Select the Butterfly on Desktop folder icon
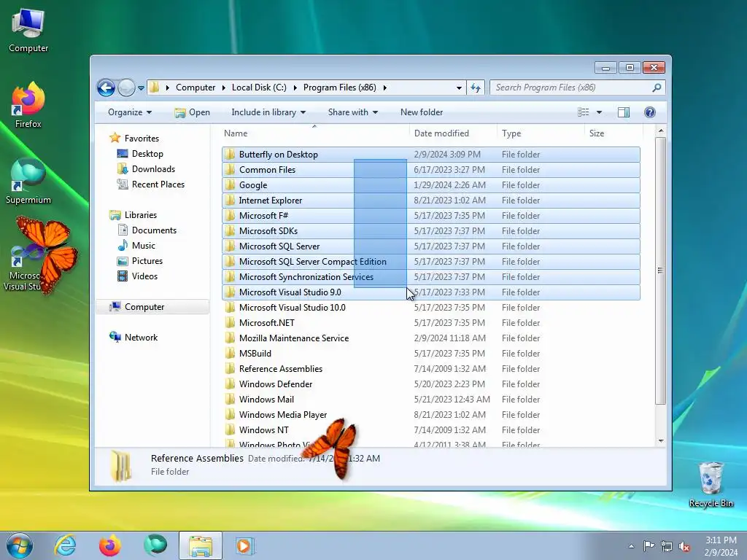 point(230,155)
